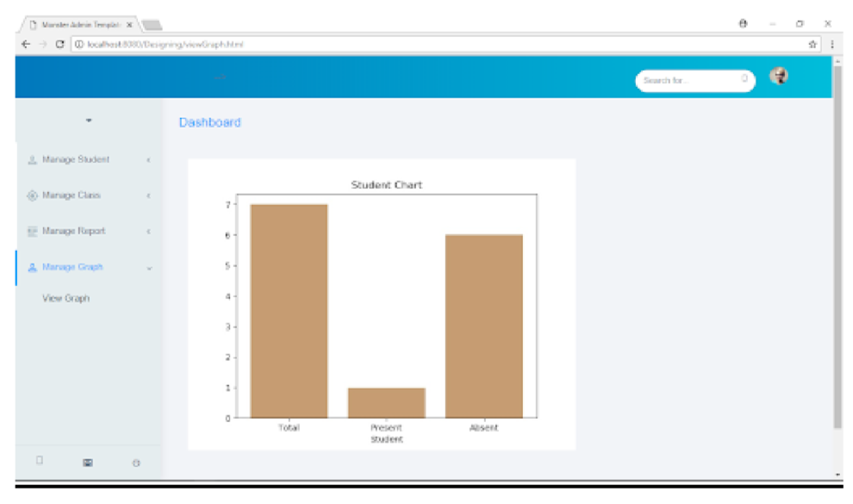
Task: Select the Manage Report icon
Action: coord(33,231)
